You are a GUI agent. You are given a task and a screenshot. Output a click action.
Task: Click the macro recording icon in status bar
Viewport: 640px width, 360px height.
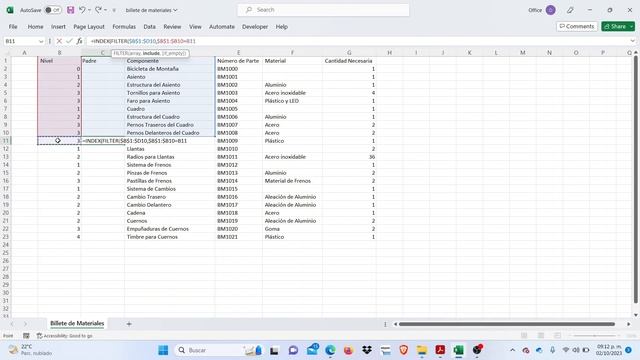pyautogui.click(x=26, y=336)
